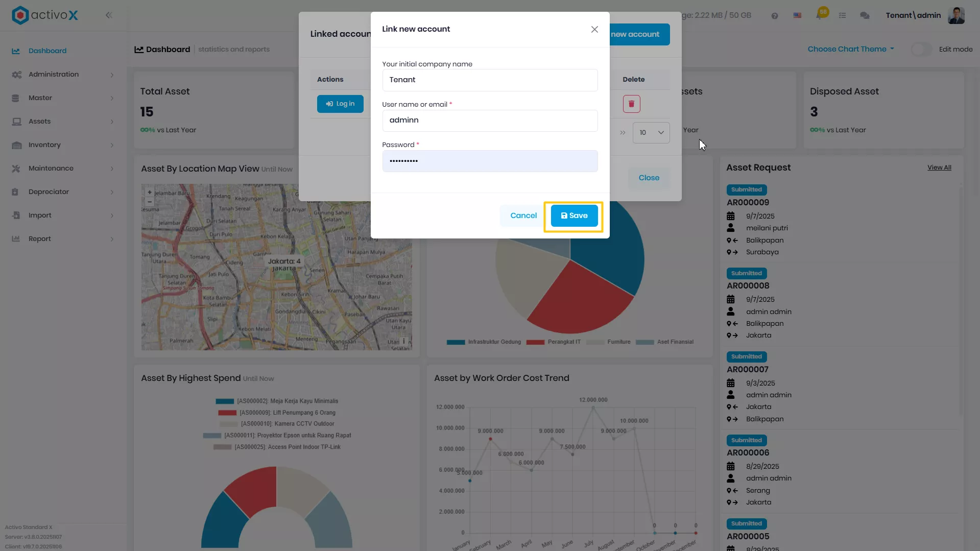Collapse the sidebar with double-chevron icon
Screen dimensions: 980x551
tap(109, 15)
